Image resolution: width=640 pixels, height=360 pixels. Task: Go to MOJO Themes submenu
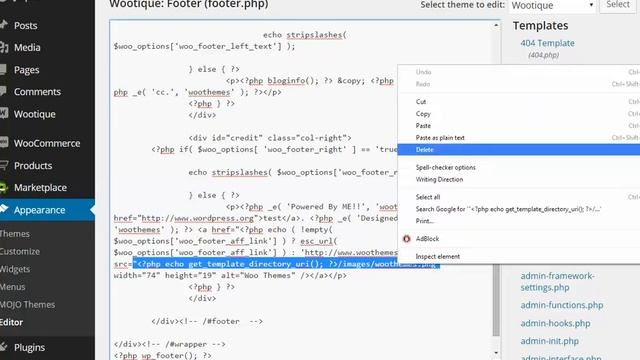click(27, 304)
